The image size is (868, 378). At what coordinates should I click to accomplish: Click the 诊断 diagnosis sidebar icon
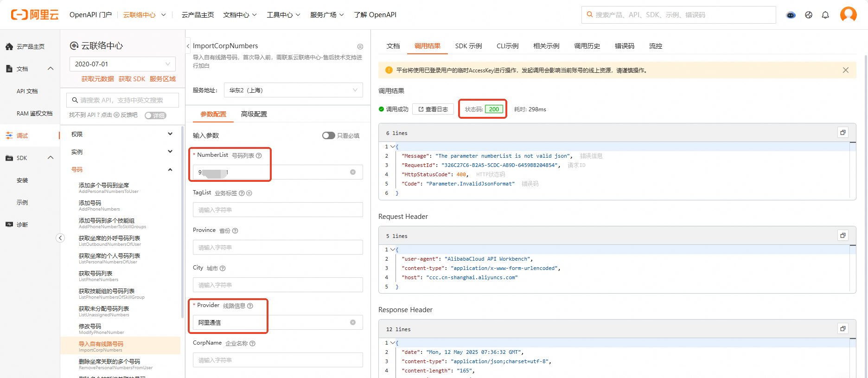point(9,224)
